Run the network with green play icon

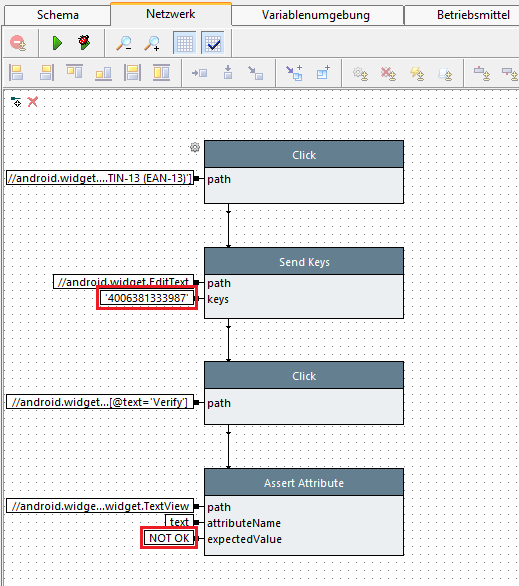pos(57,43)
